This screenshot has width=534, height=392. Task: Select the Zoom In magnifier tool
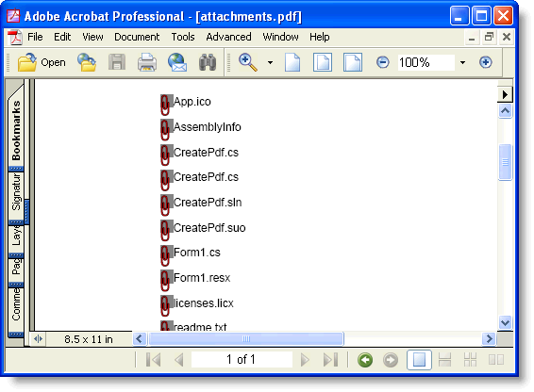tap(248, 62)
